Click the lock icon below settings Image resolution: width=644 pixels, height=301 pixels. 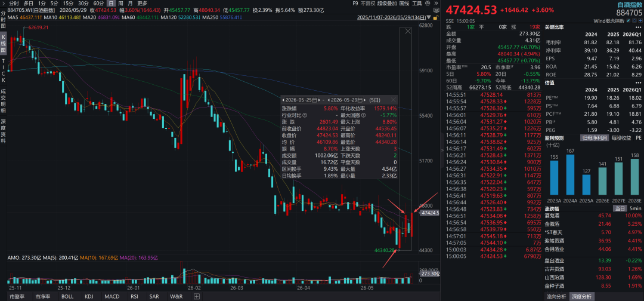tap(436, 18)
